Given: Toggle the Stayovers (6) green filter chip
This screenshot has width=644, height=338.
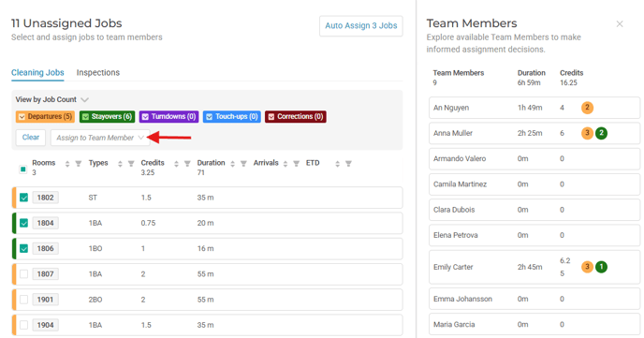Looking at the screenshot, I should coord(108,117).
